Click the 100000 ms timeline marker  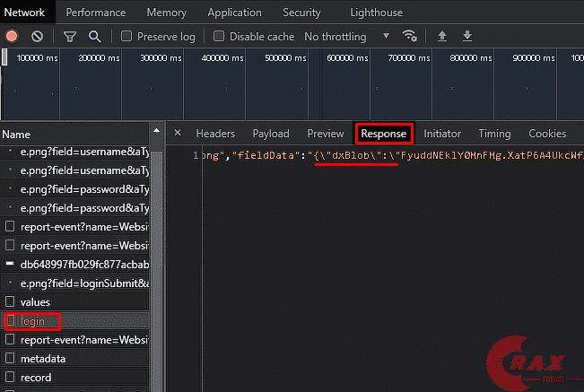[38, 58]
